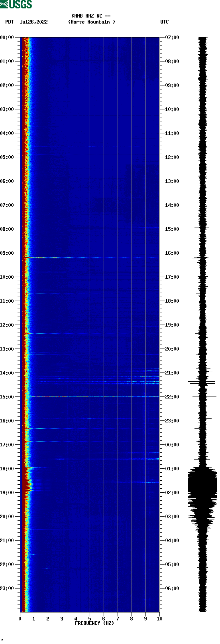Click the 07:00 UTC time label
This screenshot has height=644, width=220.
(x=172, y=38)
